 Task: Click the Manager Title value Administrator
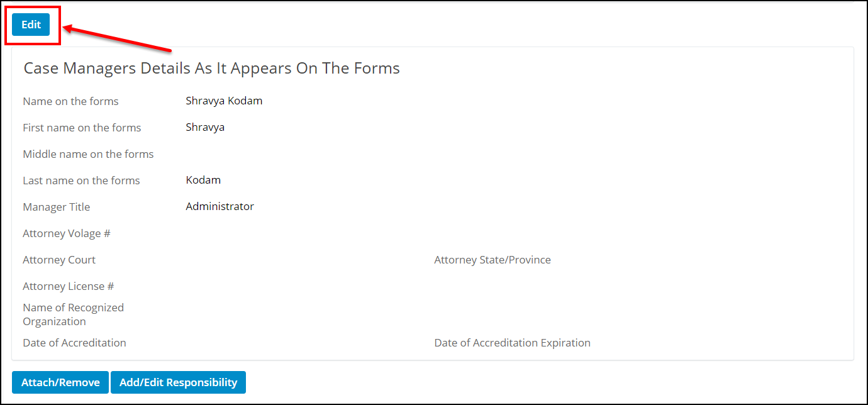(220, 206)
